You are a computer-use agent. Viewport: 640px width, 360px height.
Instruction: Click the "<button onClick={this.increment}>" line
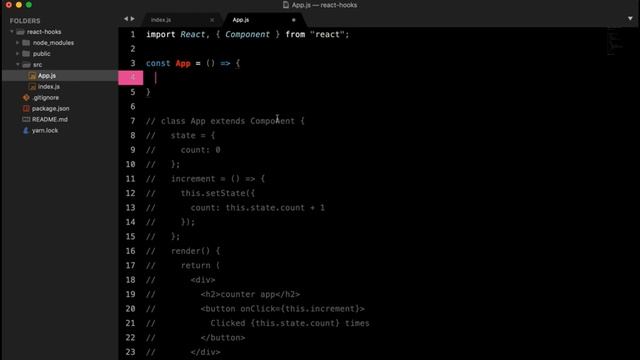pos(282,309)
